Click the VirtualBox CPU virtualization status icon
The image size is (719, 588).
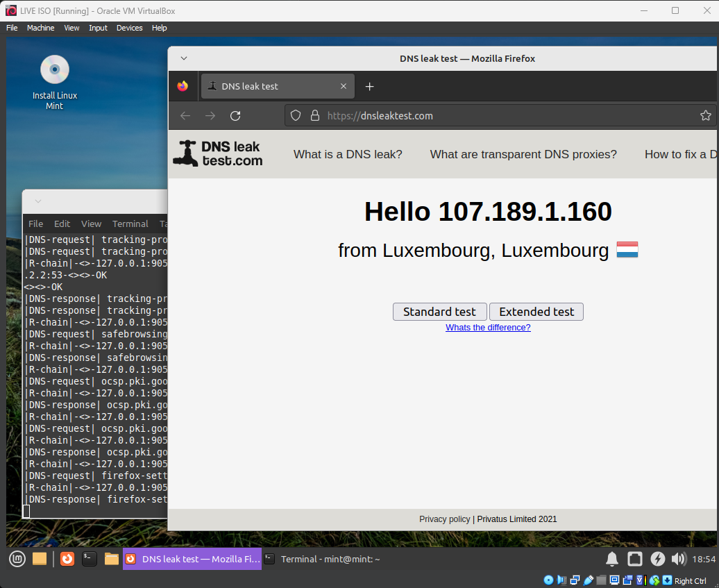pyautogui.click(x=641, y=580)
